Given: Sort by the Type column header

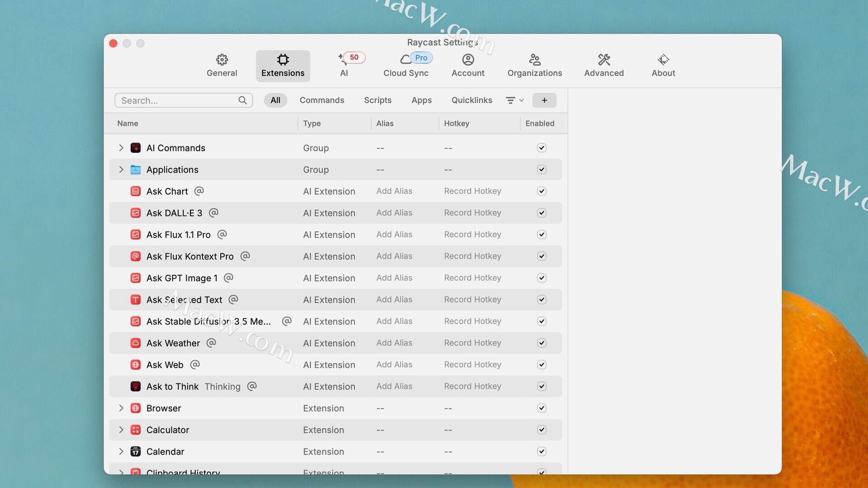Looking at the screenshot, I should point(312,123).
